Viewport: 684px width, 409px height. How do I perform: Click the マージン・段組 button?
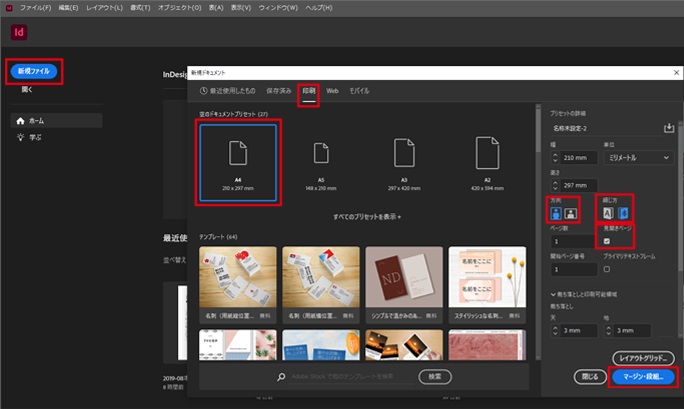pyautogui.click(x=643, y=377)
